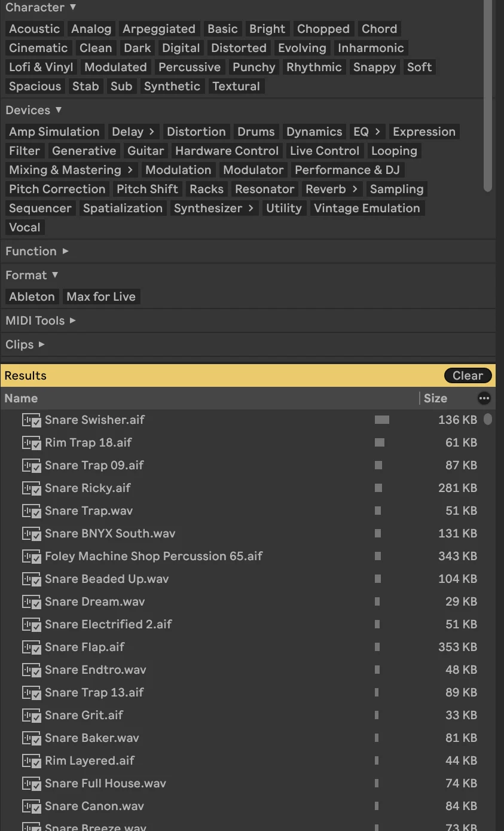Toggle the Lofi & Vinyl tag filter
The image size is (504, 831).
coord(41,67)
